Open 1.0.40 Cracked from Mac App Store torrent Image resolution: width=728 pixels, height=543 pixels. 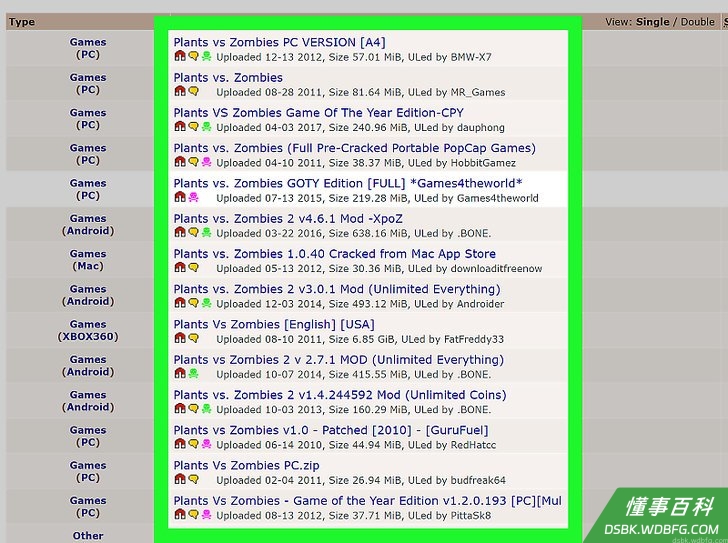click(x=335, y=254)
